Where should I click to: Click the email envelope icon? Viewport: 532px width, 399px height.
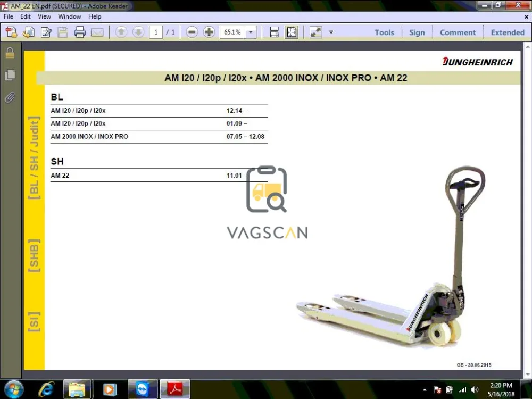pyautogui.click(x=97, y=32)
